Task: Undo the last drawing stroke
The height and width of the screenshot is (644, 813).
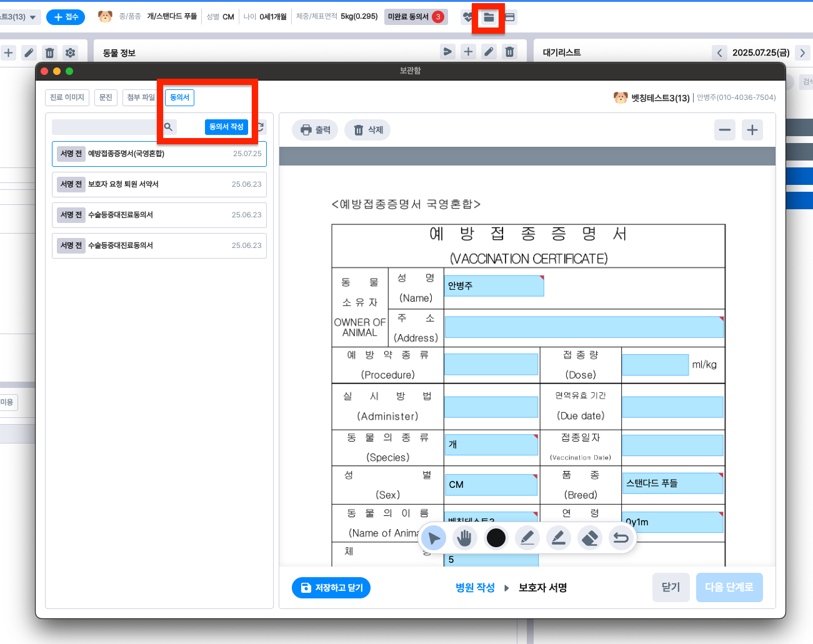Action: click(621, 538)
